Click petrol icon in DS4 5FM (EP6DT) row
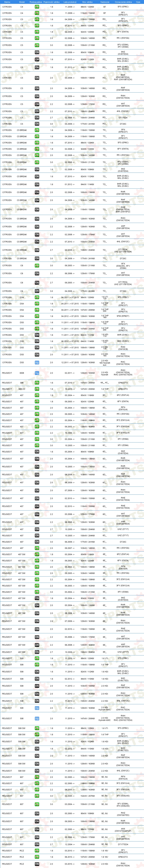Image resolution: width=144 pixels, height=868 pixels. 37,316
